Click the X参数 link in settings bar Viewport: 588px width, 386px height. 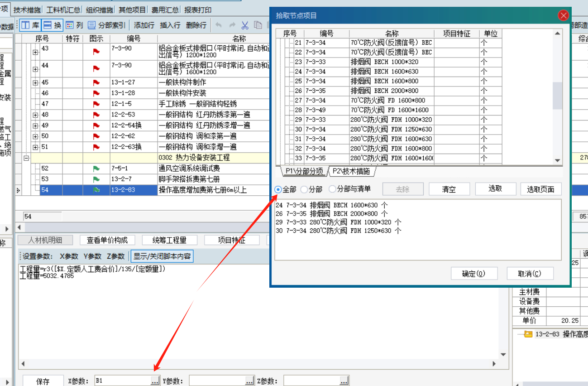[x=69, y=256]
